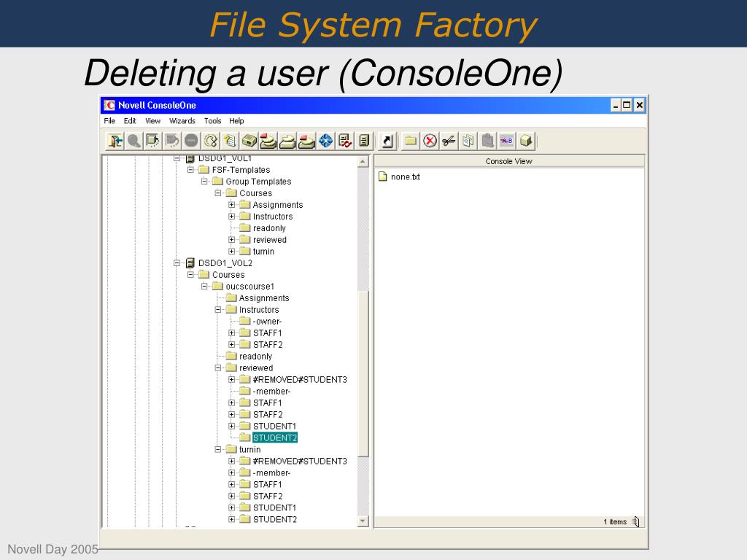The image size is (747, 560).
Task: Click the greyed-out Find magnifier icon
Action: (x=134, y=141)
